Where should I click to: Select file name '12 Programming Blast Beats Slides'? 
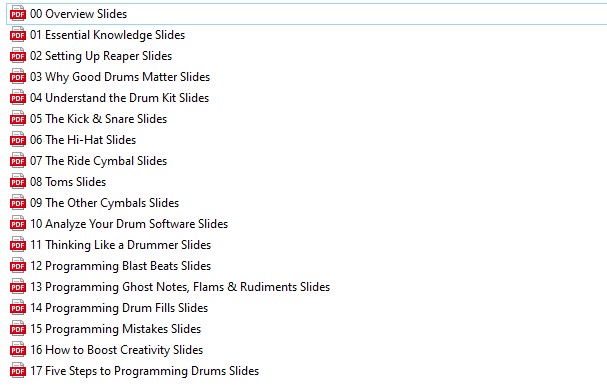[x=121, y=266]
